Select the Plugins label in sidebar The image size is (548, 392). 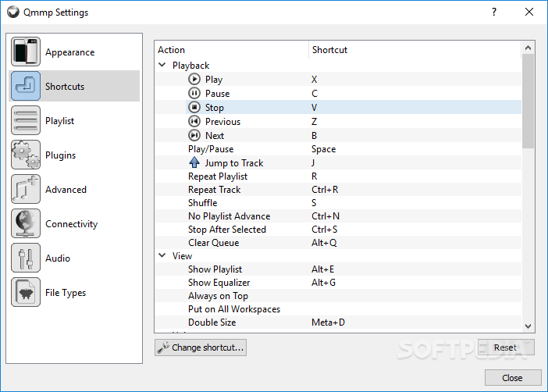tap(60, 155)
